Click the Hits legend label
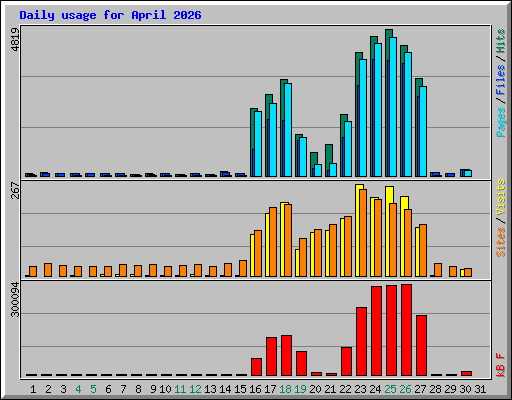Image resolution: width=512 pixels, height=400 pixels. (501, 41)
